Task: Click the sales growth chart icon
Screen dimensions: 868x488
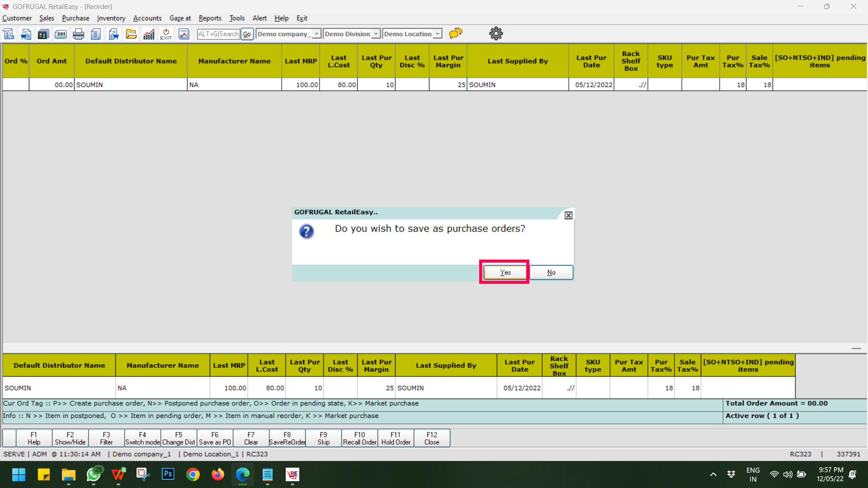Action: coord(149,34)
